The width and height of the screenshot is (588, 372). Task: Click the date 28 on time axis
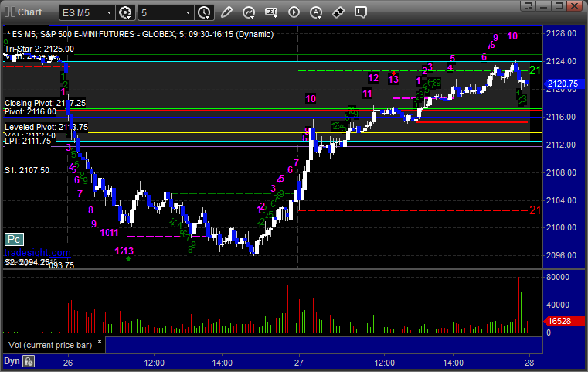tap(529, 363)
